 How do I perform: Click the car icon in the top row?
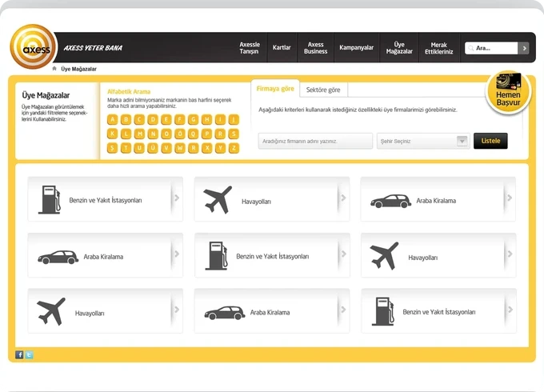click(x=390, y=202)
